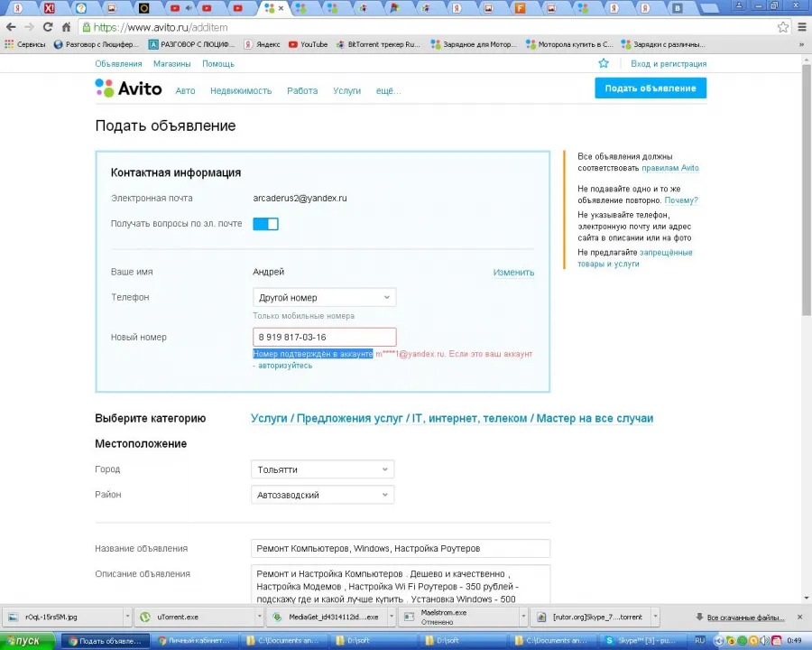Open the Работа menu item

click(302, 90)
